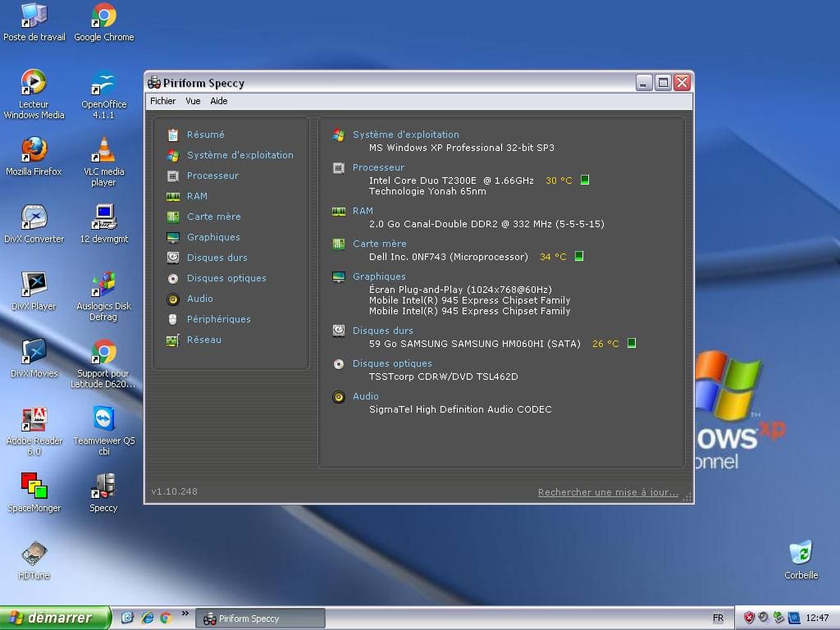This screenshot has width=840, height=630.
Task: Select Graphiques in the sidebar
Action: coord(213,237)
